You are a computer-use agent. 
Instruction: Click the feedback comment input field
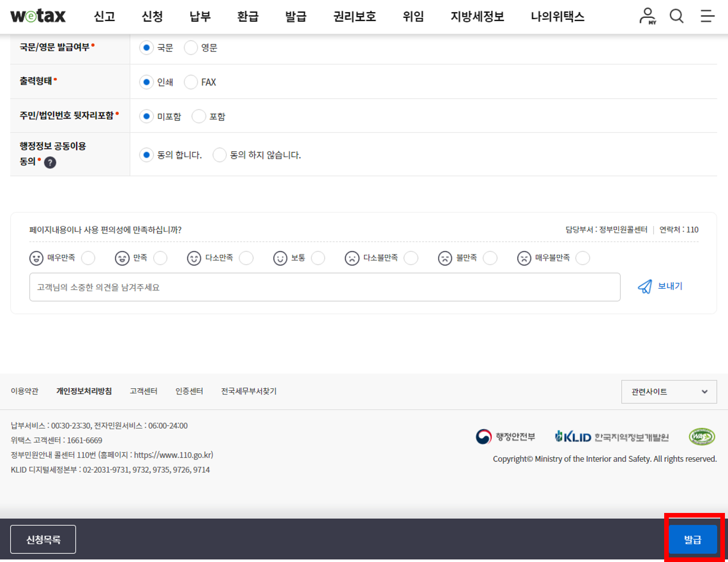pos(325,287)
